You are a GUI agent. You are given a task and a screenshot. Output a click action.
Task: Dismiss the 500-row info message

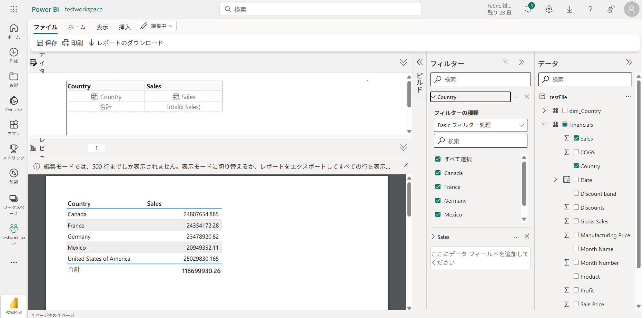coord(406,165)
